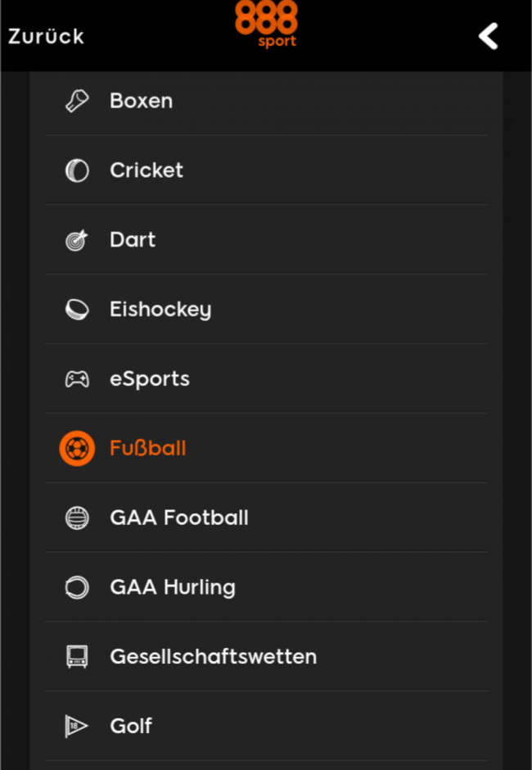Click the eSports gamepad icon
Image resolution: width=532 pixels, height=770 pixels.
77,379
